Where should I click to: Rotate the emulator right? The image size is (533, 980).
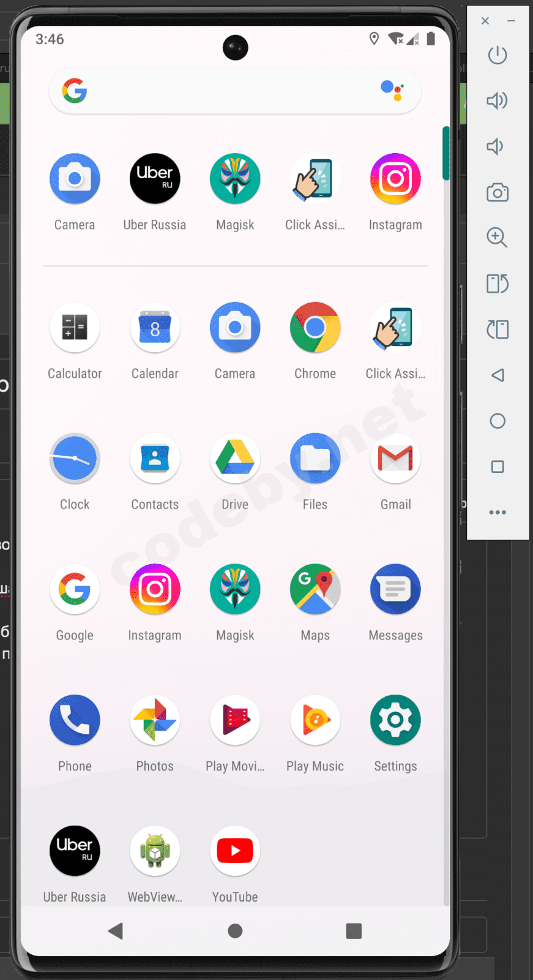498,330
